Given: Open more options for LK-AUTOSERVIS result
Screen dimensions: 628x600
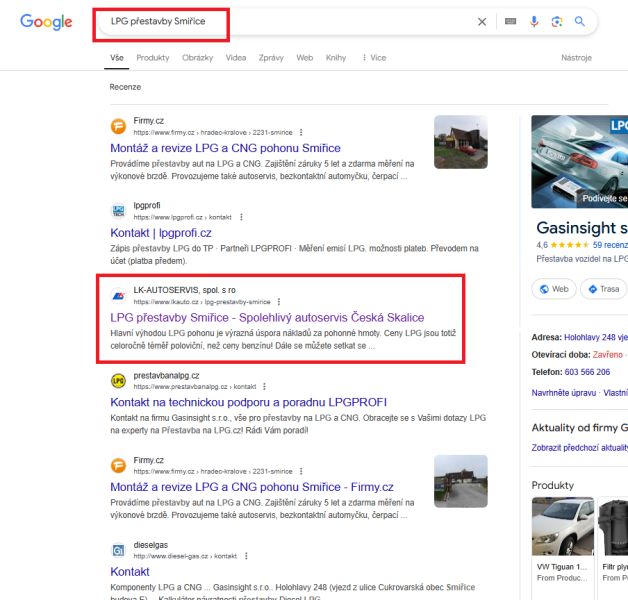Looking at the screenshot, I should 279,302.
